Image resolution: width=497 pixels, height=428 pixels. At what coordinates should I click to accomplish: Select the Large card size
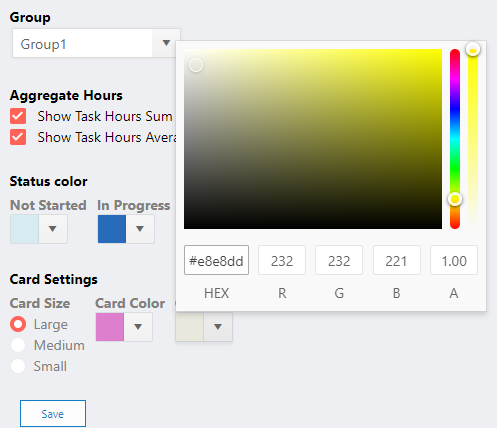click(18, 324)
